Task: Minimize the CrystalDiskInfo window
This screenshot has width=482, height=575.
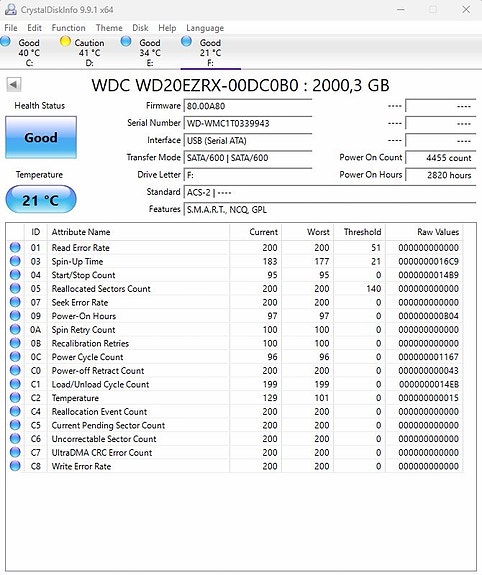Action: click(x=401, y=10)
